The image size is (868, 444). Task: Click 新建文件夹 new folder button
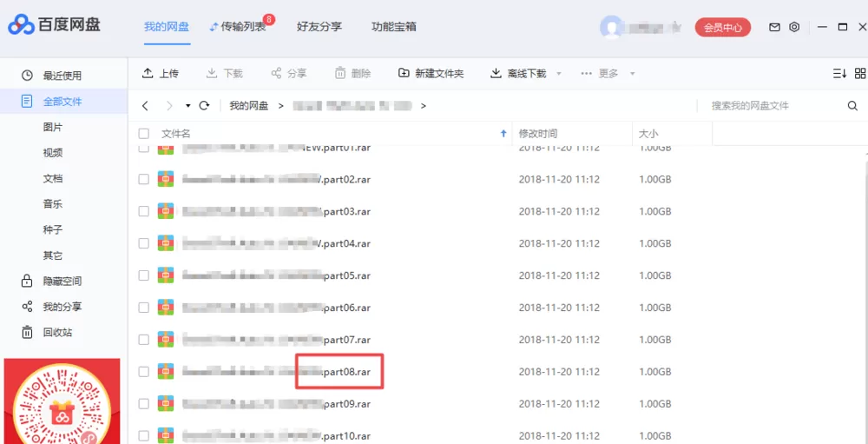(x=431, y=73)
